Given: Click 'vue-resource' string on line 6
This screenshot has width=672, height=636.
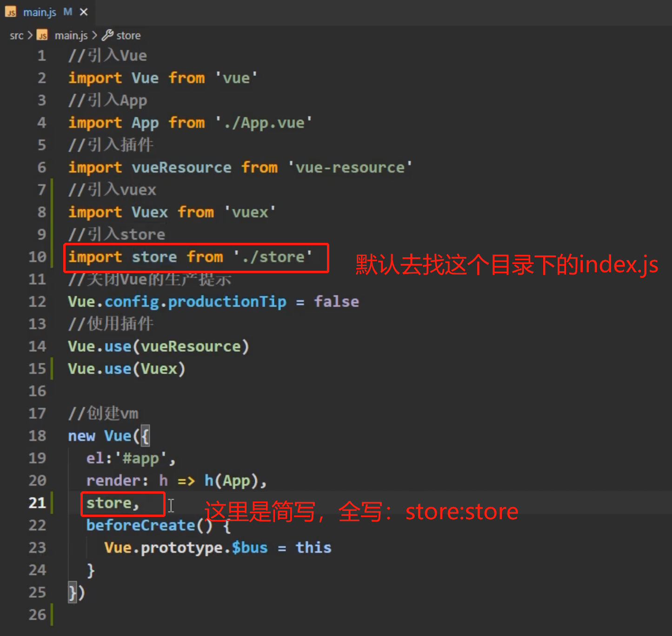Looking at the screenshot, I should (x=350, y=167).
